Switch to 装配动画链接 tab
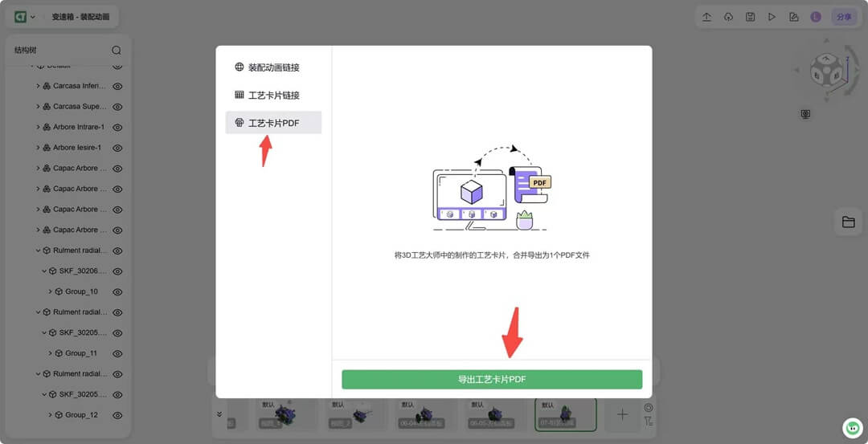868x444 pixels. [x=273, y=67]
